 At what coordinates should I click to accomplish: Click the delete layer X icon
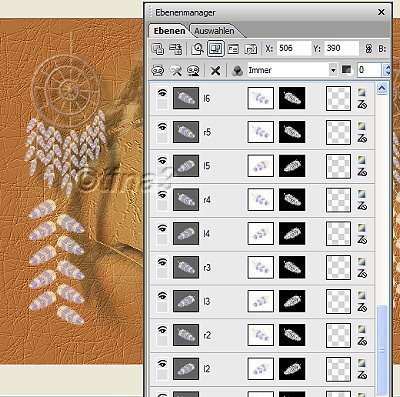(x=216, y=70)
